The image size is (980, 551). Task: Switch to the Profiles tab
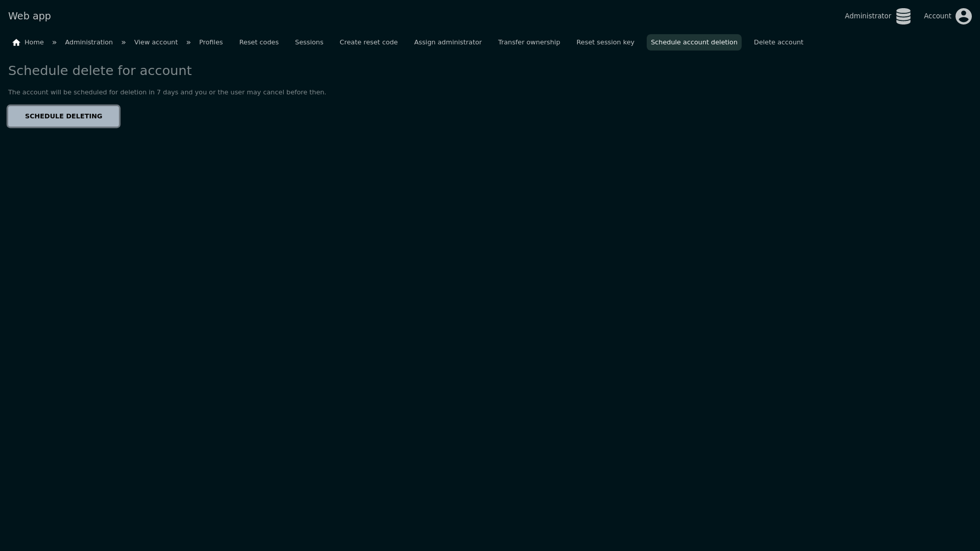coord(211,42)
